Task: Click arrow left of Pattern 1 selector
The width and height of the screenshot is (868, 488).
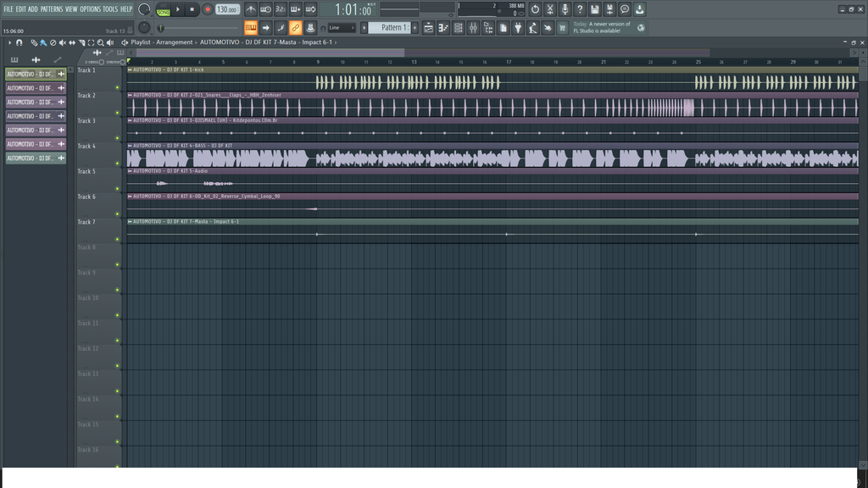Action: pos(364,28)
